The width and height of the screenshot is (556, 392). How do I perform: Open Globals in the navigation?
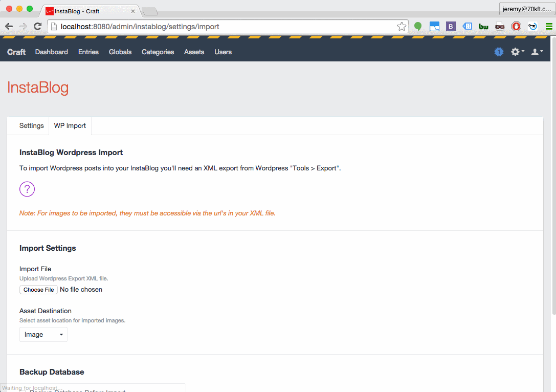[x=120, y=52]
